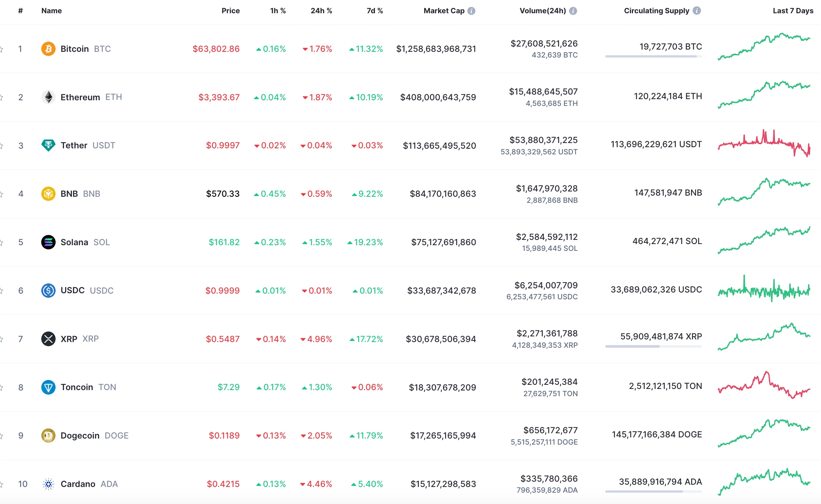Screen dimensions: 821x504
Task: Click the Solana logo icon
Action: click(48, 242)
